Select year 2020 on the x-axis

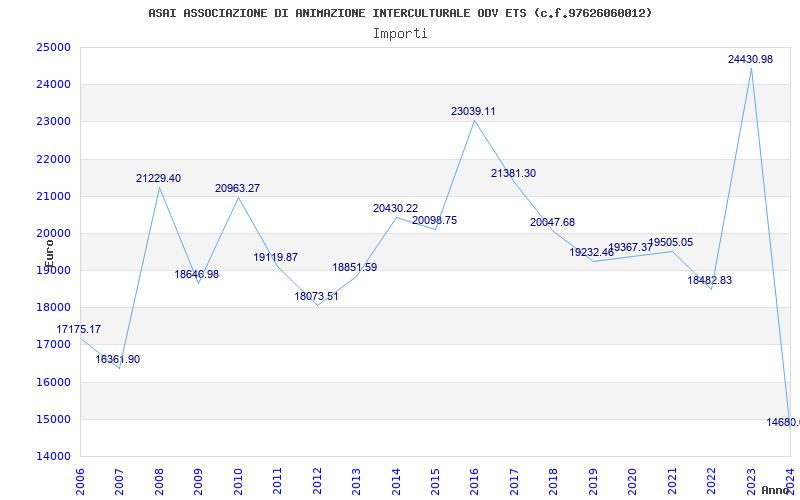pyautogui.click(x=632, y=481)
